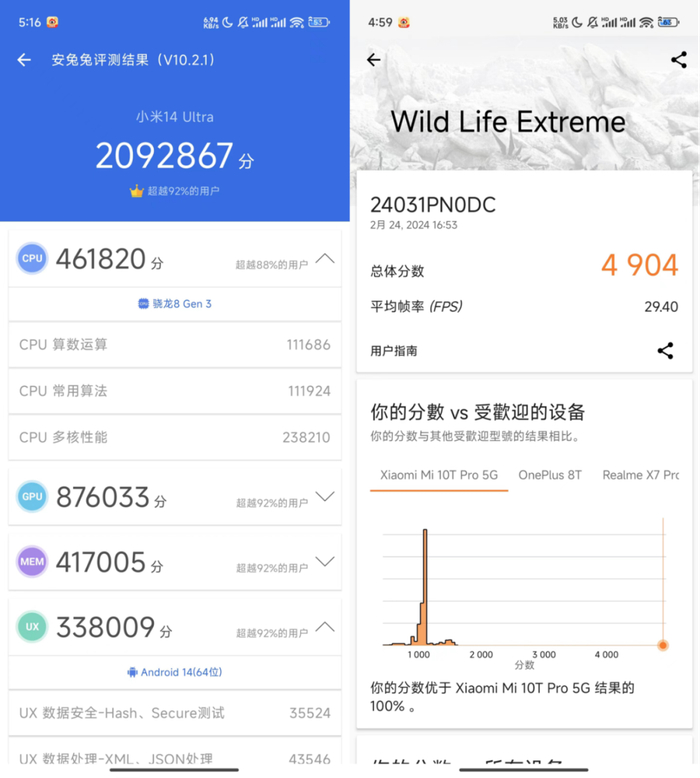Tap the GPU score badge icon
Viewport: 700px width, 778px height.
(32, 496)
